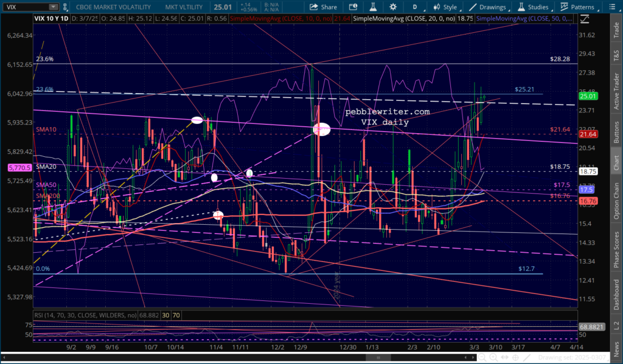The image size is (623, 364).
Task: Click the pan chart arrows icon
Action: tap(504, 358)
